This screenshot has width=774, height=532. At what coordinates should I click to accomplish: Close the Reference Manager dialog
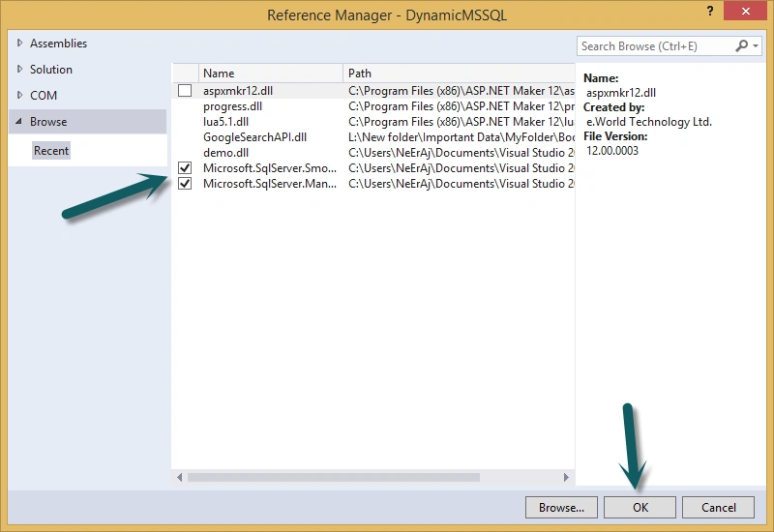point(745,11)
